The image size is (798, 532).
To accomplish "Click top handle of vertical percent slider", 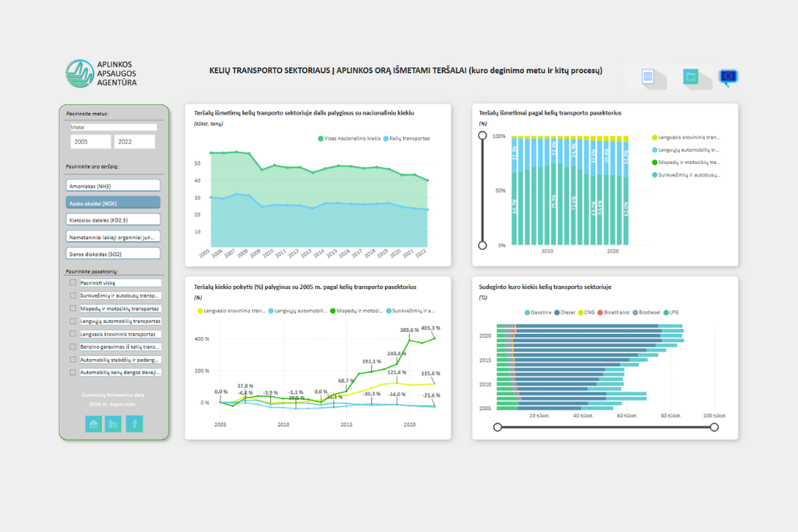I will point(482,135).
